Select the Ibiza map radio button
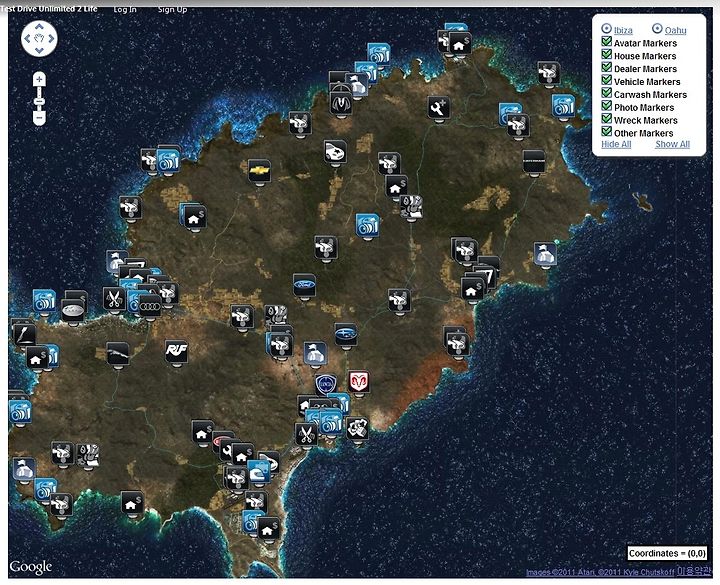Image resolution: width=720 pixels, height=585 pixels. (x=606, y=28)
